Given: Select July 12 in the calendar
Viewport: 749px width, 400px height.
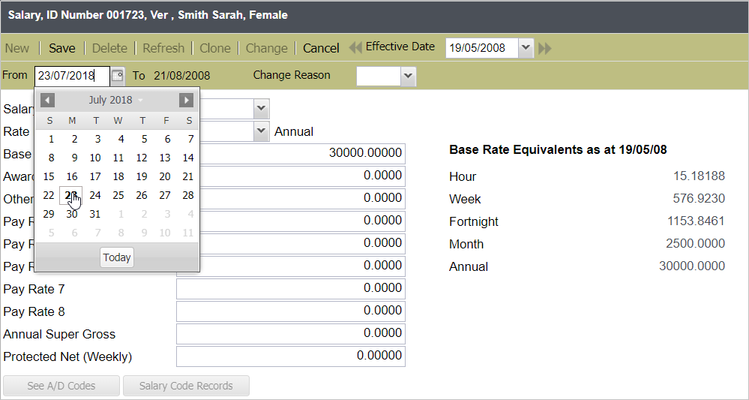Looking at the screenshot, I should [x=141, y=158].
